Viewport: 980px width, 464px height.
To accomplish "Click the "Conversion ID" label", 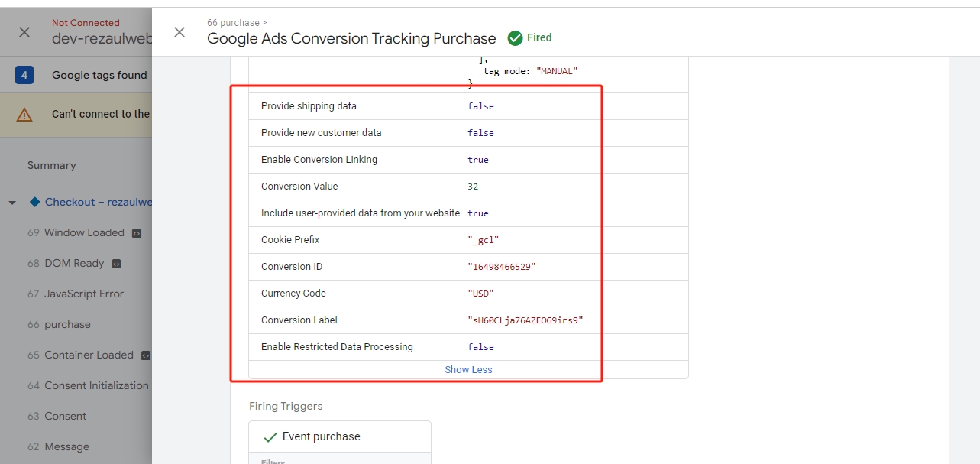I will click(x=292, y=266).
